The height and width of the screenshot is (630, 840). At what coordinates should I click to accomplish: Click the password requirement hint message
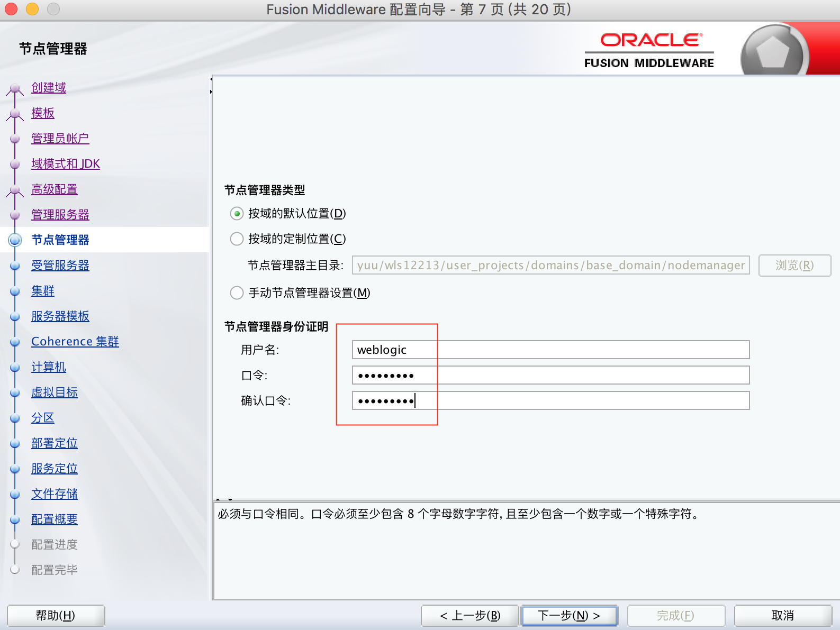coord(459,514)
